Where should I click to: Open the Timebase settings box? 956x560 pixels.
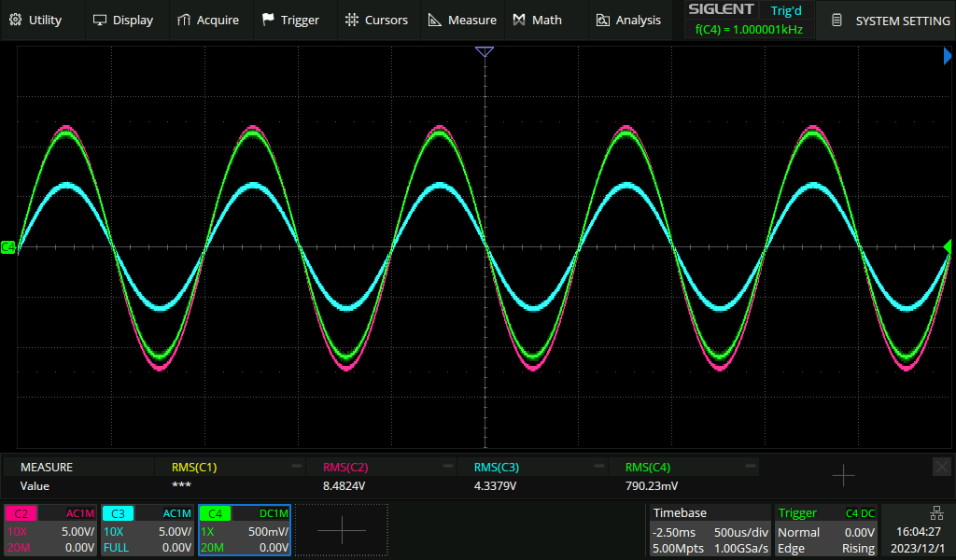point(710,530)
